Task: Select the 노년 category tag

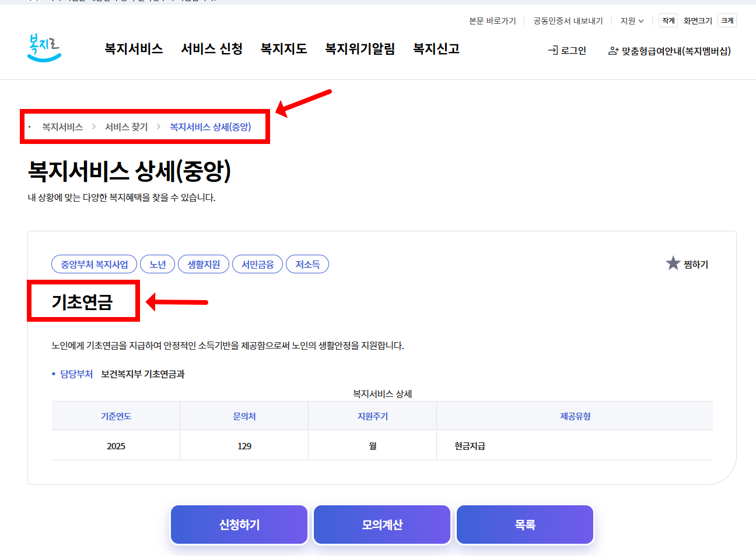Action: pyautogui.click(x=157, y=263)
